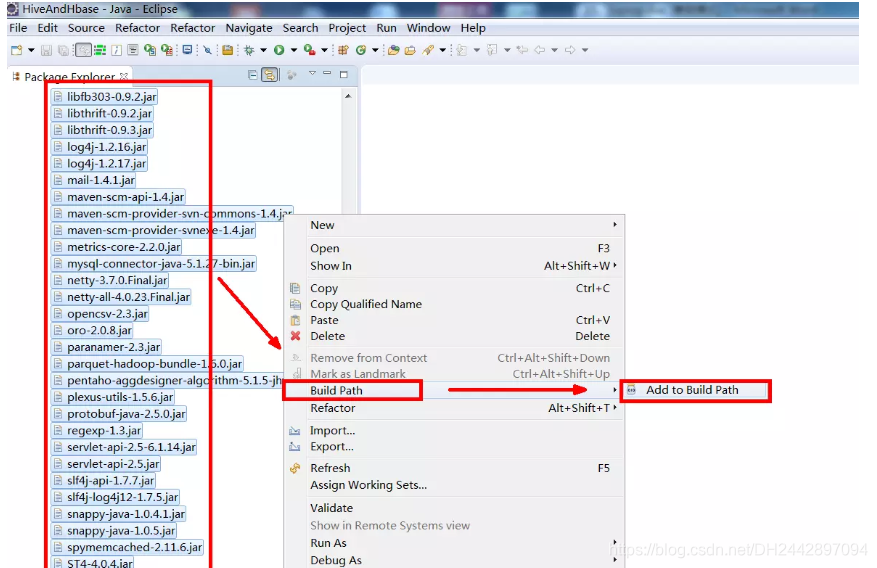Open the Window menu
The height and width of the screenshot is (568, 877).
(x=428, y=28)
